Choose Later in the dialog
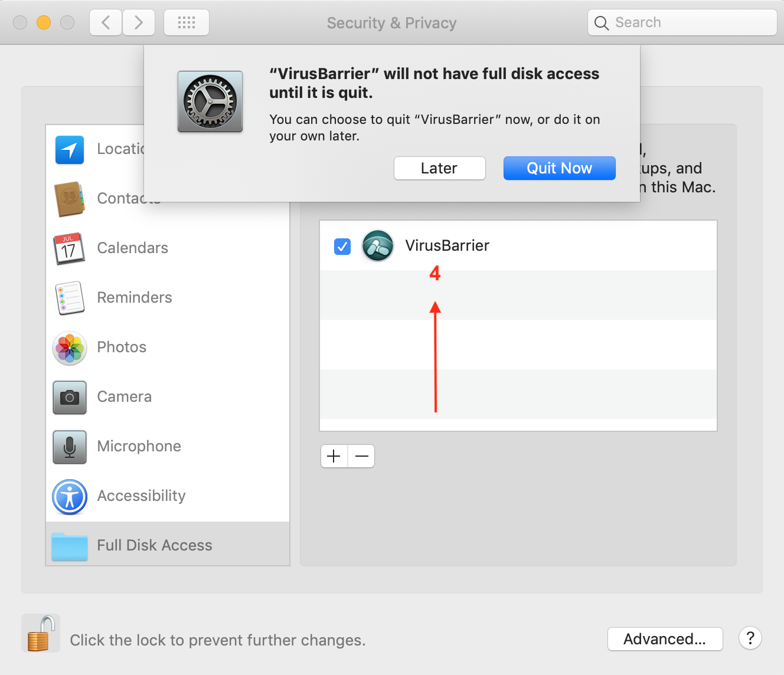This screenshot has height=675, width=784. (x=439, y=168)
